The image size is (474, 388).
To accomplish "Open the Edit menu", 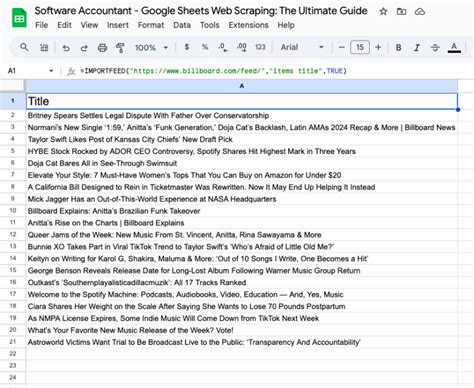I will (x=64, y=25).
